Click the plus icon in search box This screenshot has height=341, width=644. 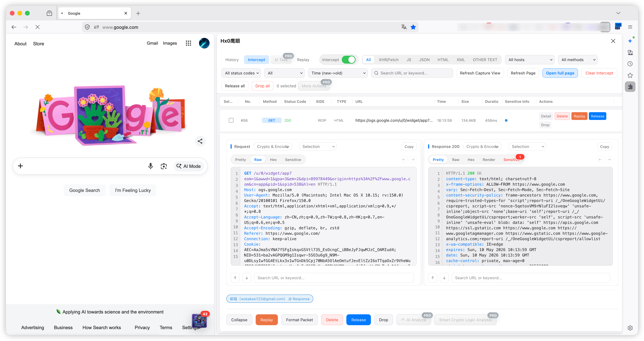[21, 166]
